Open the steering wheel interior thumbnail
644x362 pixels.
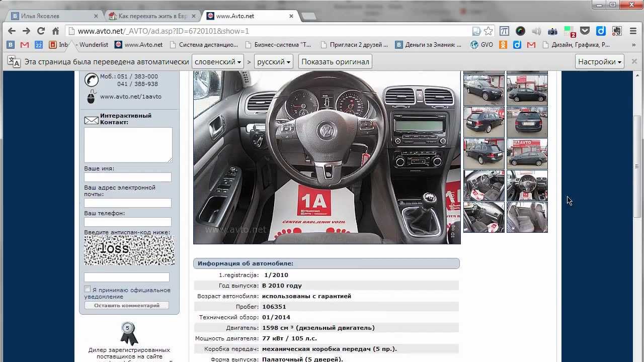point(527,186)
